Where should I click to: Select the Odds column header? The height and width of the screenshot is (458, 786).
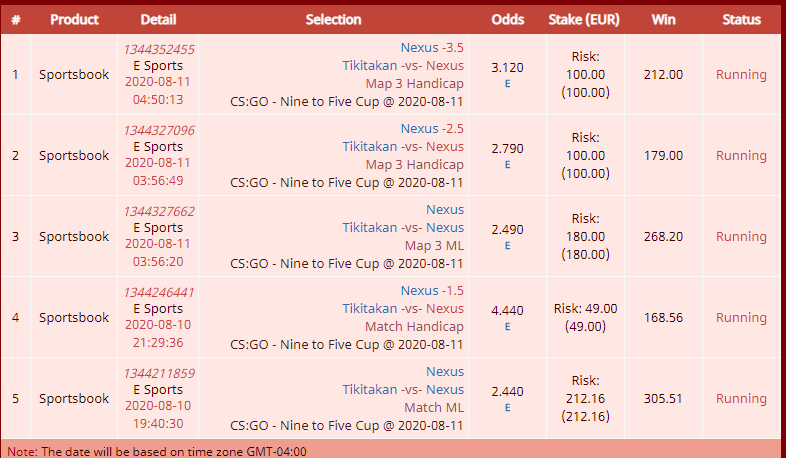point(507,20)
